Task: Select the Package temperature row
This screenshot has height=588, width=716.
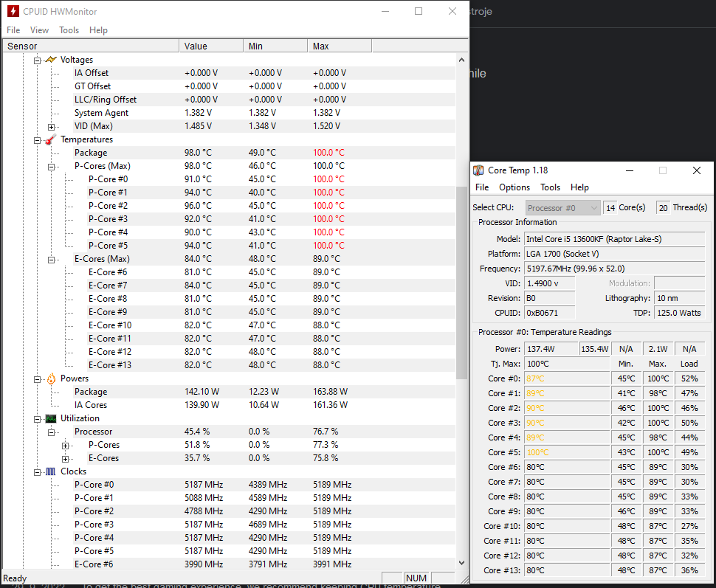Action: pos(91,153)
